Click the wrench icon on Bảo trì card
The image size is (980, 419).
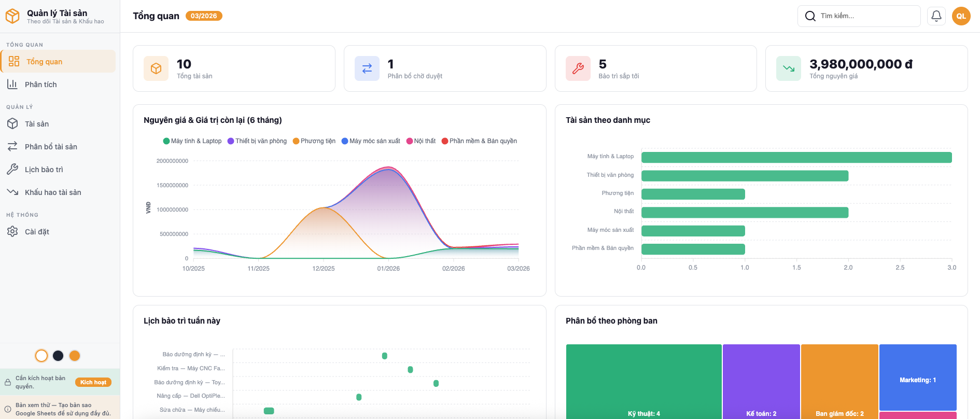pos(578,68)
